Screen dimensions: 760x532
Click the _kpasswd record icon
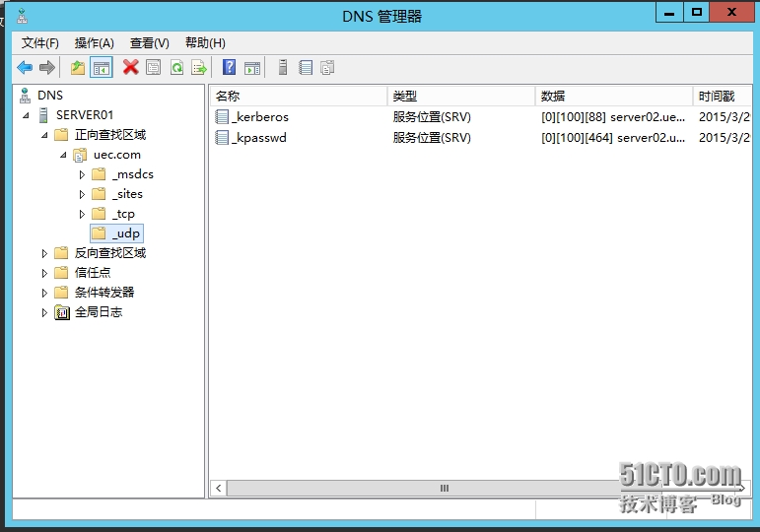(222, 138)
